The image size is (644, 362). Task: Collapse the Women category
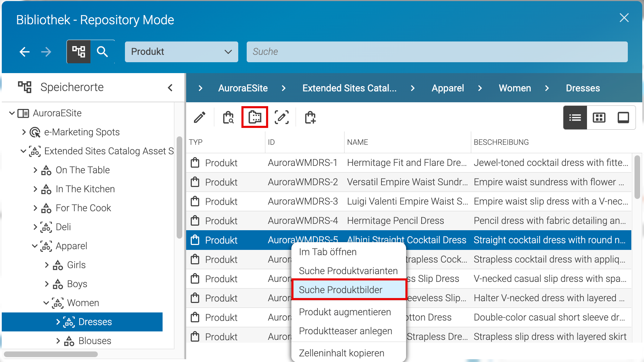point(46,303)
